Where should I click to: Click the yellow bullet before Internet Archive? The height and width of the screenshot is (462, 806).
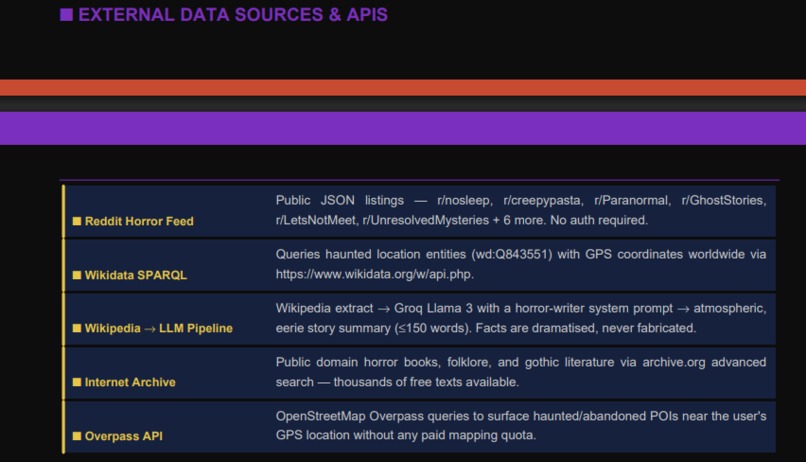(x=77, y=382)
